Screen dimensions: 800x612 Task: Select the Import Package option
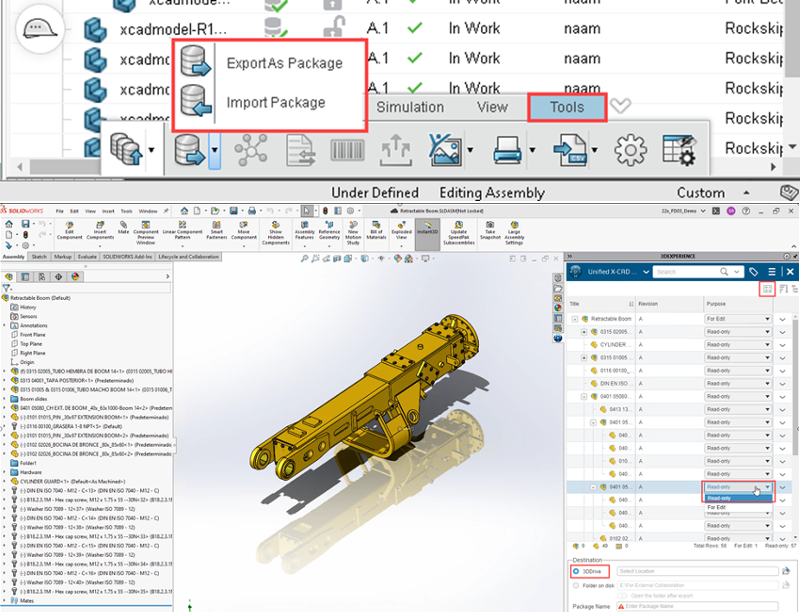pos(276,103)
